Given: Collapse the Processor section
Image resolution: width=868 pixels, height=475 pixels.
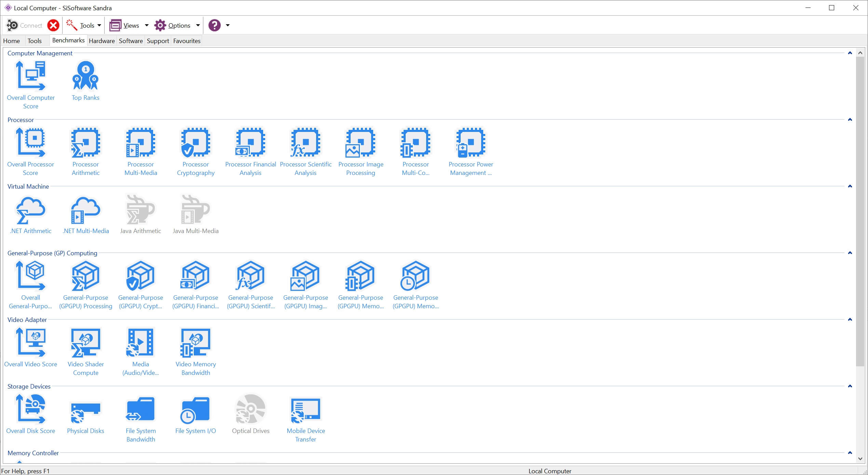Looking at the screenshot, I should (850, 120).
